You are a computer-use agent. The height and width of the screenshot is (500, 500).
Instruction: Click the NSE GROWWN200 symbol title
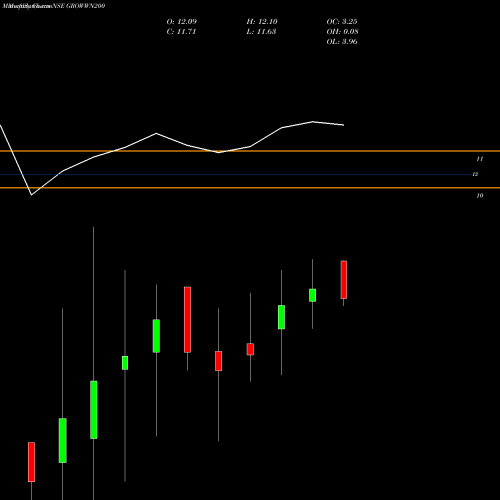[x=79, y=6]
